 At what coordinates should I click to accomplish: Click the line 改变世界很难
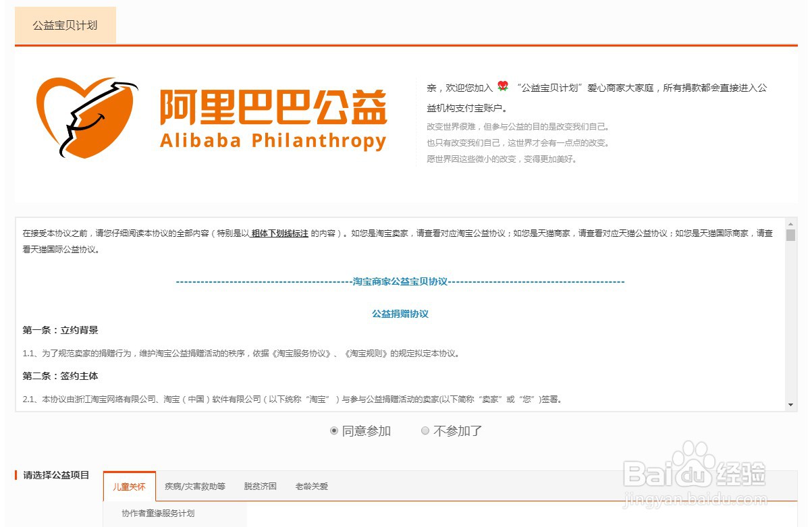pyautogui.click(x=518, y=126)
